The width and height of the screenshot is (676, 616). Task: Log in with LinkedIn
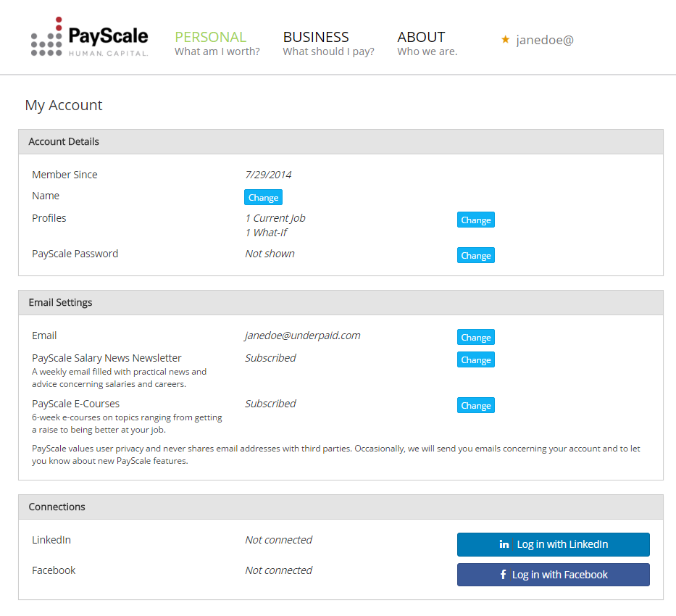[x=553, y=544]
